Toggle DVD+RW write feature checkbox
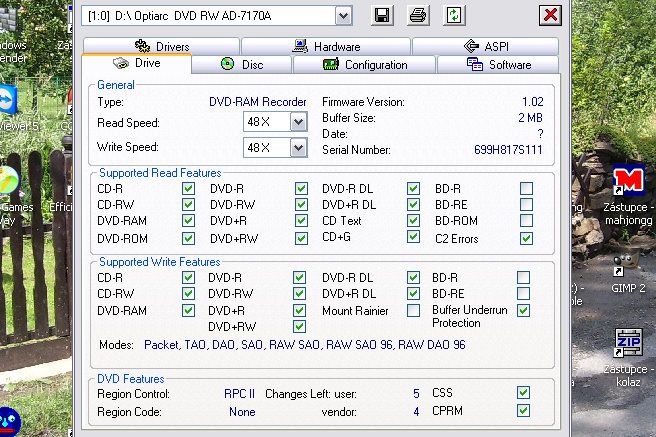Image resolution: width=656 pixels, height=437 pixels. (x=299, y=326)
